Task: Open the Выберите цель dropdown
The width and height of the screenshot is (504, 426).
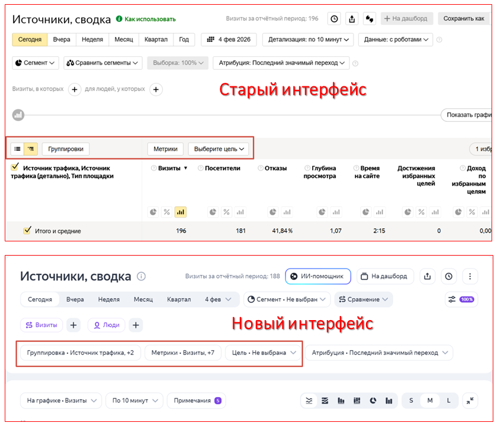Action: [x=217, y=149]
